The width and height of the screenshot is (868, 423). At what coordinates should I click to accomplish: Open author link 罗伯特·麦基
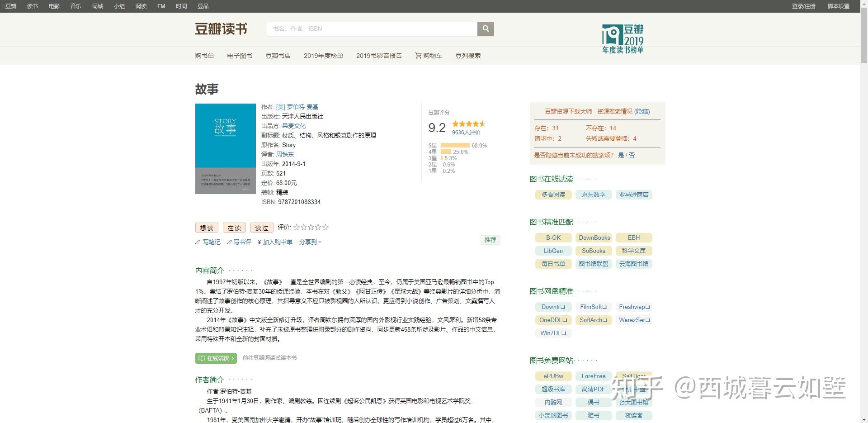297,107
